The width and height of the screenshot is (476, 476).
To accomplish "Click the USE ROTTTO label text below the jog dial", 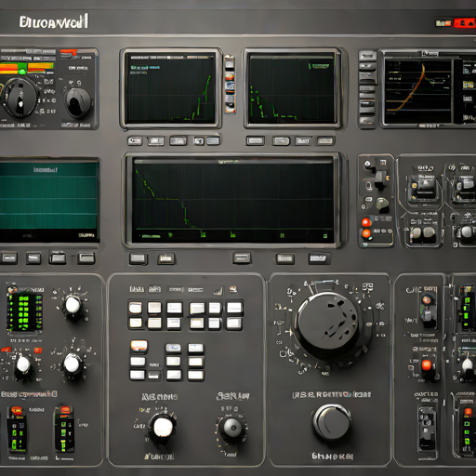I will click(332, 394).
